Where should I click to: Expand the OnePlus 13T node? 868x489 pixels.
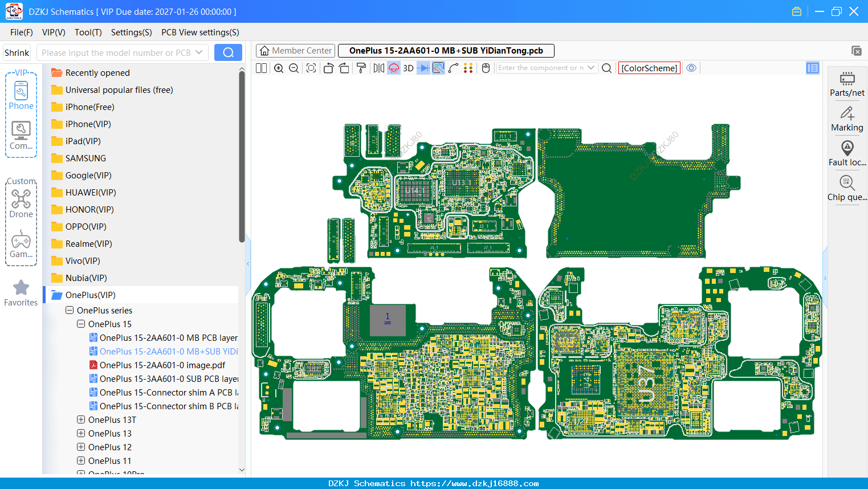(x=81, y=420)
